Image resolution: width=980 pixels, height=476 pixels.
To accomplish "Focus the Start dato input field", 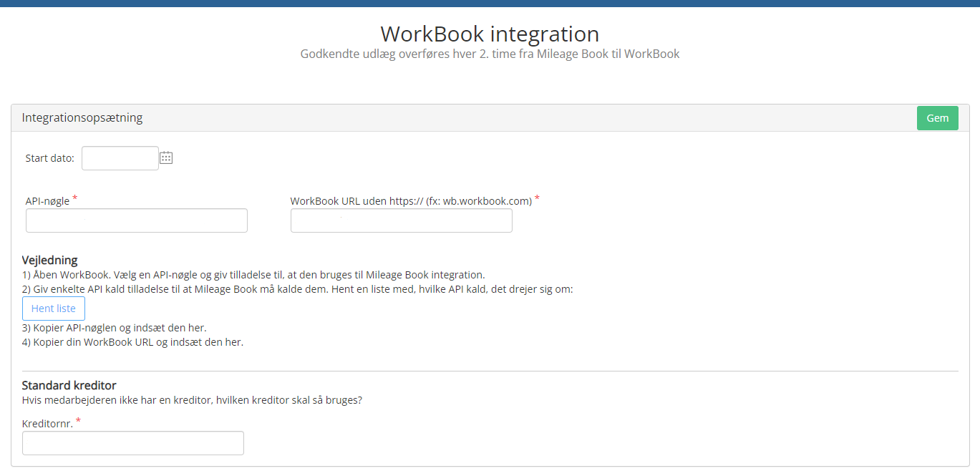I will 120,158.
